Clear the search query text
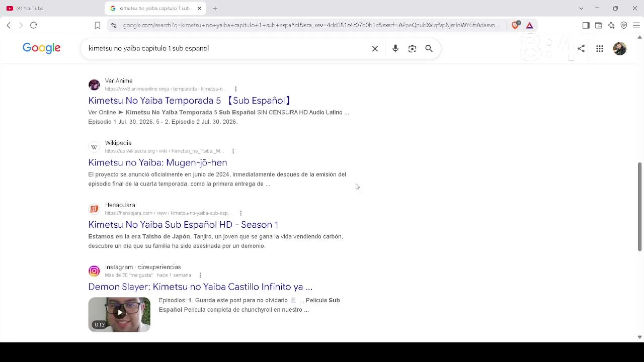This screenshot has height=362, width=644. [x=375, y=48]
